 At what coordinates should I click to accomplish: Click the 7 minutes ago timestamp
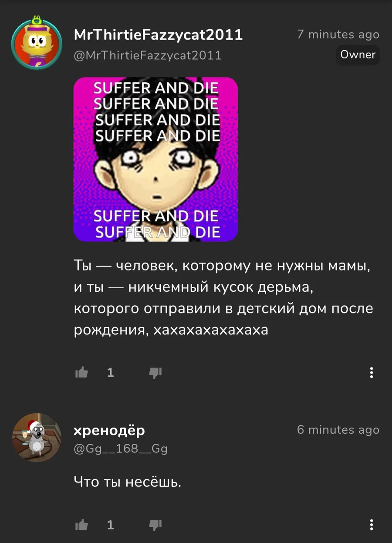[338, 34]
